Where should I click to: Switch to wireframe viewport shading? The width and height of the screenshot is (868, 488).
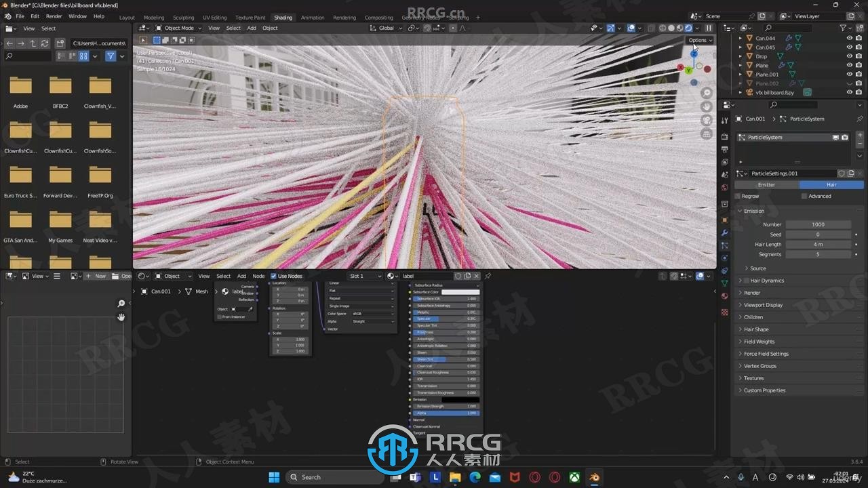pos(663,28)
